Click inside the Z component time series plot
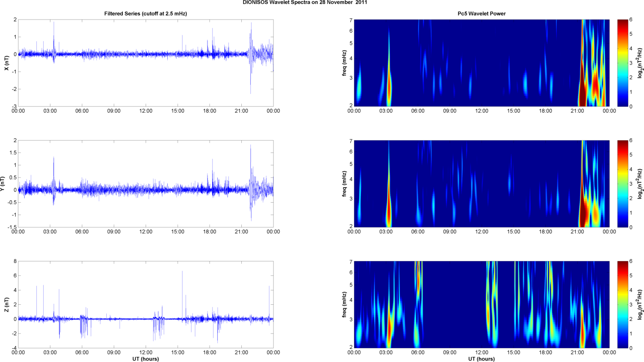 tap(145, 304)
